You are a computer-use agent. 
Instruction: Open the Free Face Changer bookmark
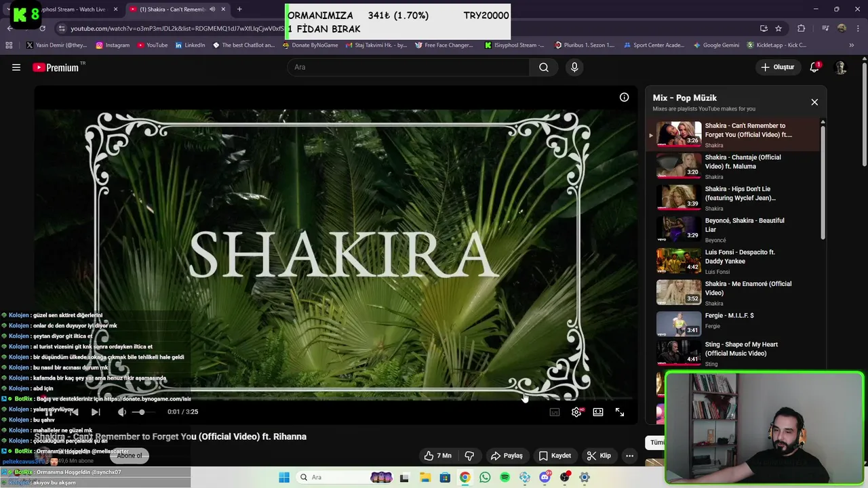click(x=443, y=45)
